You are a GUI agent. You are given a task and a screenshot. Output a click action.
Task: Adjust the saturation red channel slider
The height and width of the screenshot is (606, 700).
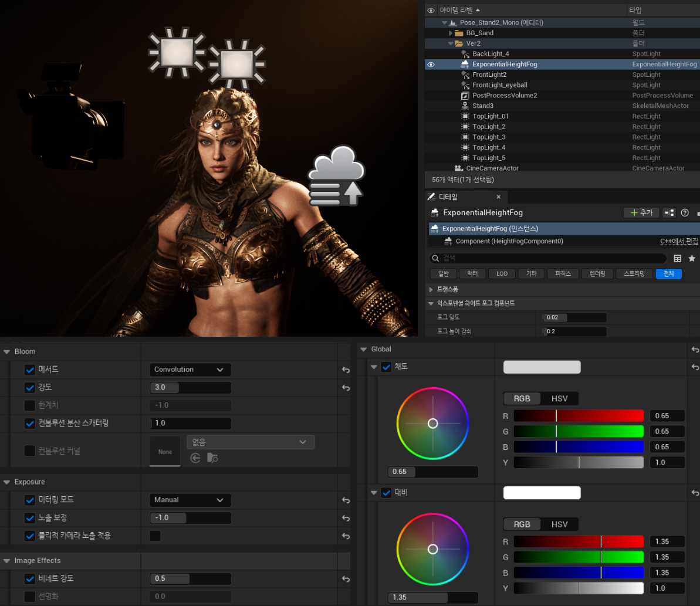(x=579, y=416)
